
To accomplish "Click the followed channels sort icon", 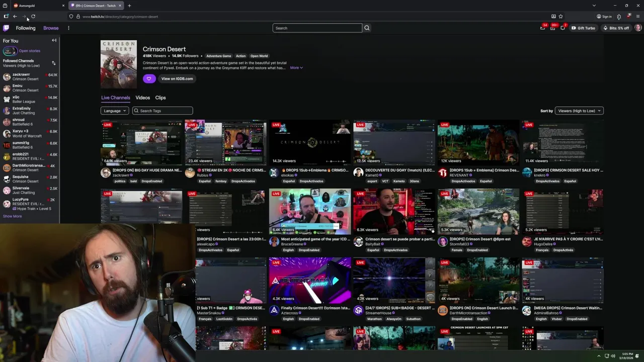I will point(54,63).
